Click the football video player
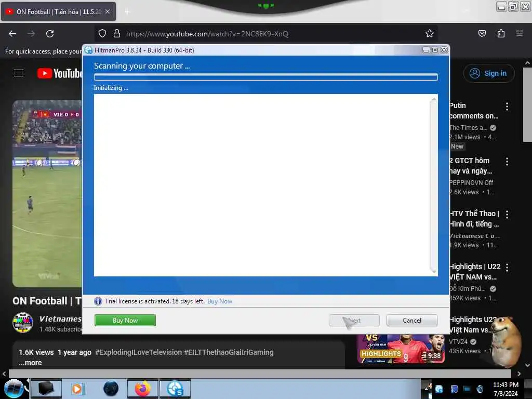 pyautogui.click(x=47, y=193)
